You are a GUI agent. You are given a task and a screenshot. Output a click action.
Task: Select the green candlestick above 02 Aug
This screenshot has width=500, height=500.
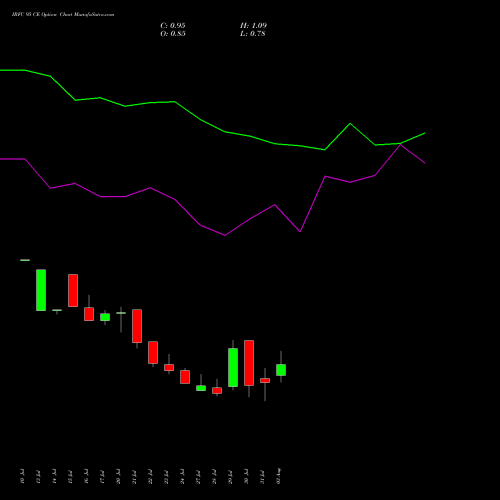[x=281, y=370]
